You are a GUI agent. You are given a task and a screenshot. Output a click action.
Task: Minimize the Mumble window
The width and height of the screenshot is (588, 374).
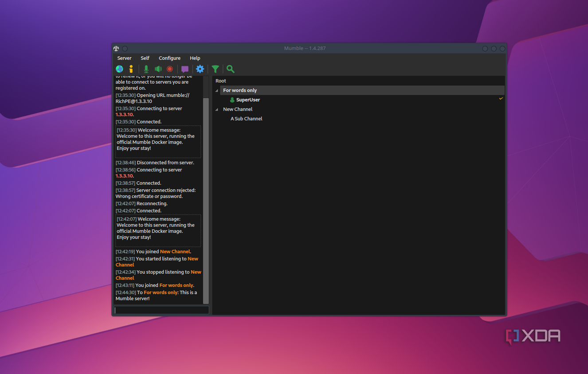click(485, 48)
